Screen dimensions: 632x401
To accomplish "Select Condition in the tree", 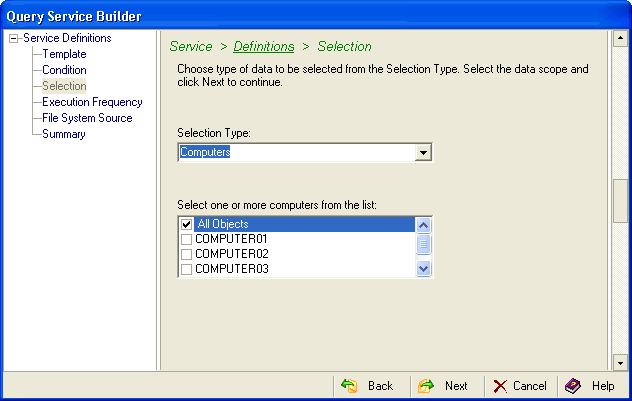I will click(64, 70).
